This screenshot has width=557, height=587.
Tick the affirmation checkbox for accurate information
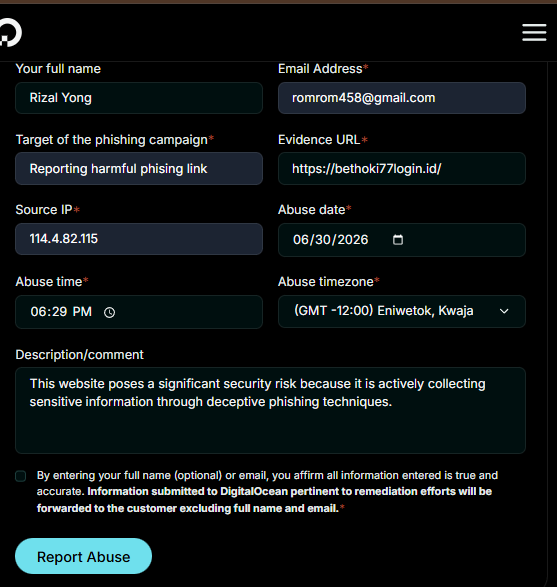coord(21,476)
